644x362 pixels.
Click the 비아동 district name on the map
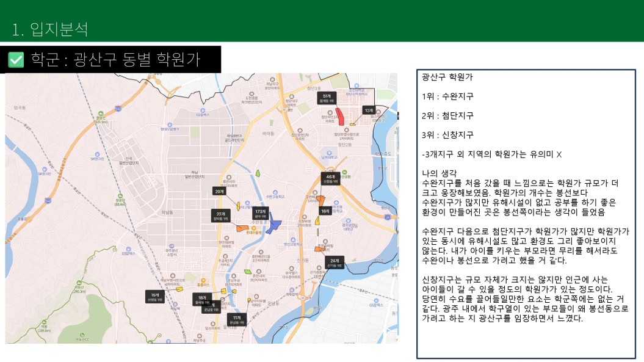268,134
